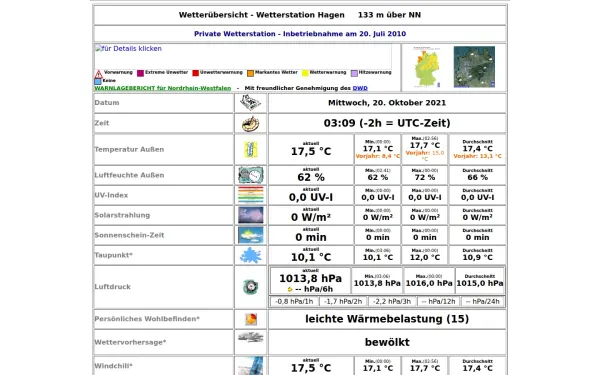Click the clock icon in the Zeit row
600x375 pixels.
[x=250, y=123]
